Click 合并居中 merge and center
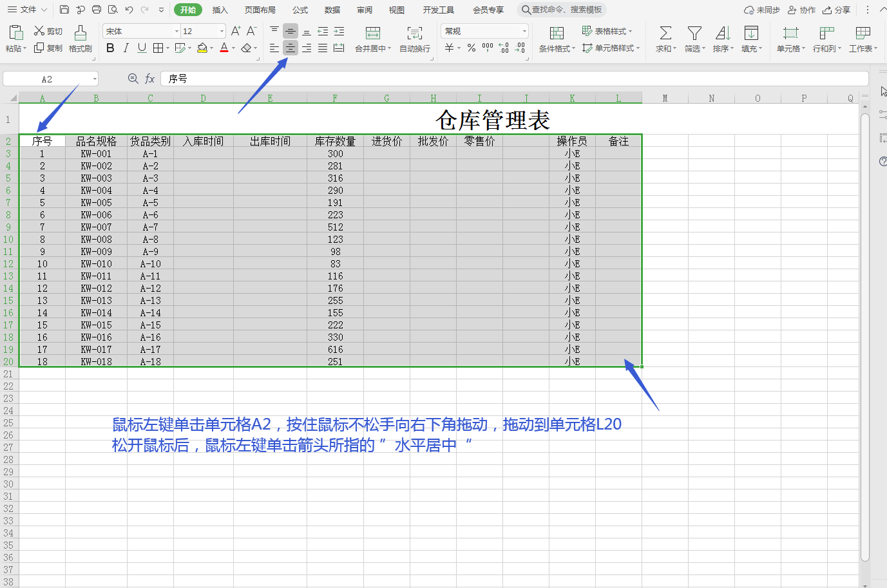 373,39
